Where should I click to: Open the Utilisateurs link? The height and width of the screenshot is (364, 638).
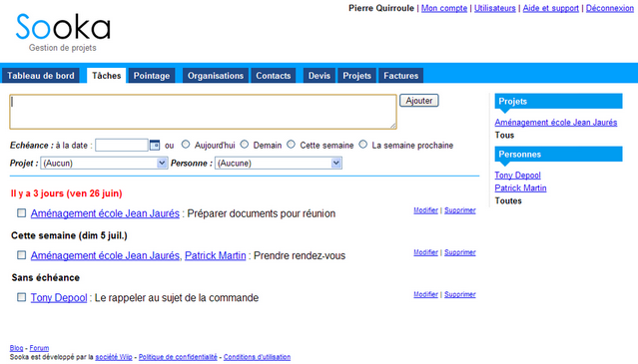495,8
